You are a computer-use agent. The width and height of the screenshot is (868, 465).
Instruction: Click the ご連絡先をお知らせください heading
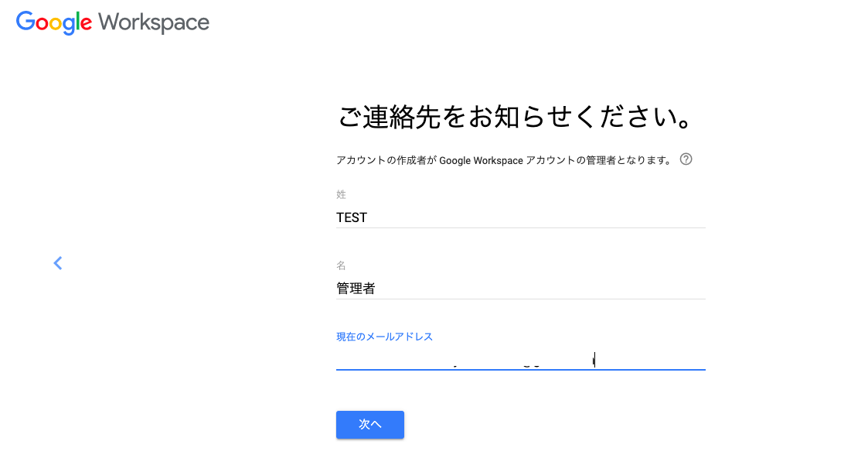[x=514, y=117]
